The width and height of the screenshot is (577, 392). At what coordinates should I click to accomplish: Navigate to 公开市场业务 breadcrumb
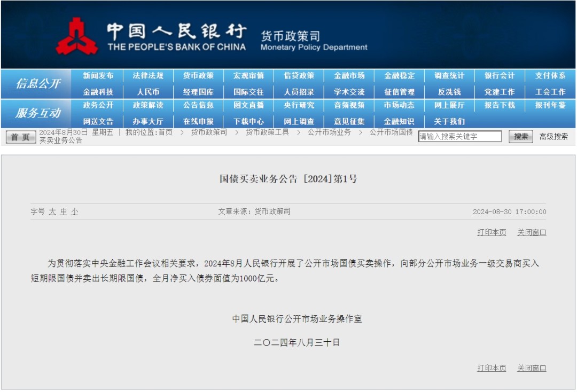pos(329,132)
